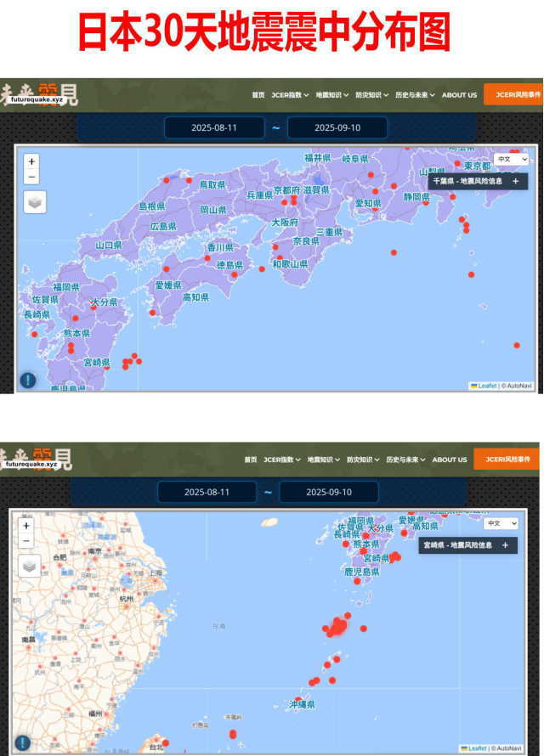Click the 2025-08-11 start date field in upper page
544x756 pixels.
tap(214, 127)
